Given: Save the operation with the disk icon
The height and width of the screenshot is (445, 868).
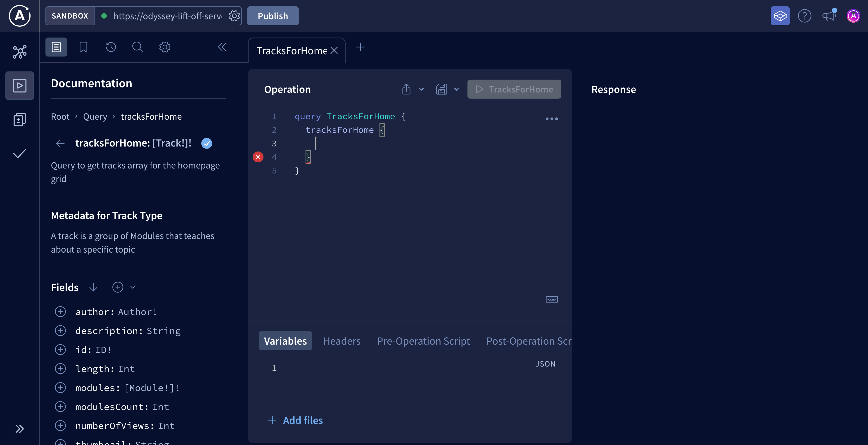Looking at the screenshot, I should tap(441, 89).
